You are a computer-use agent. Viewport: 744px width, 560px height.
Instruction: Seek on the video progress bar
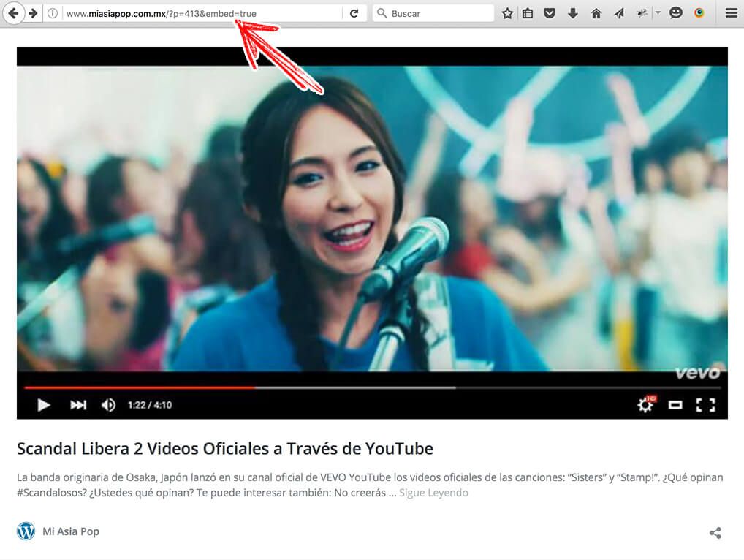(x=373, y=387)
